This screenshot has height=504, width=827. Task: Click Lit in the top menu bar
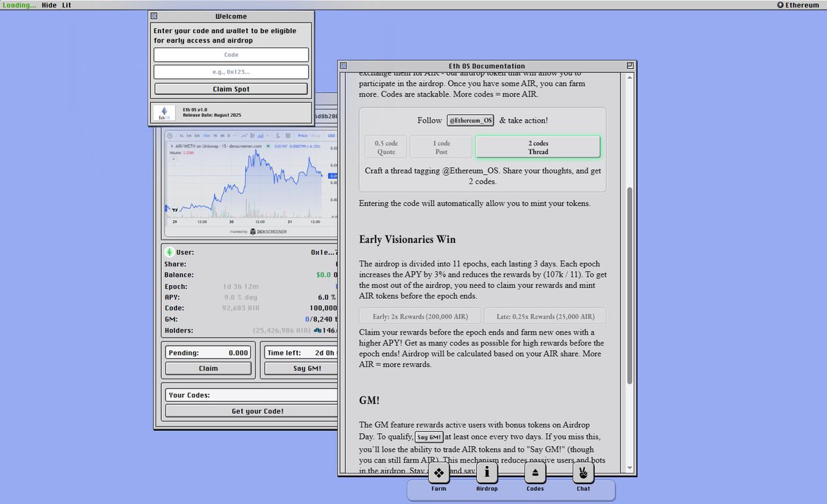[66, 5]
